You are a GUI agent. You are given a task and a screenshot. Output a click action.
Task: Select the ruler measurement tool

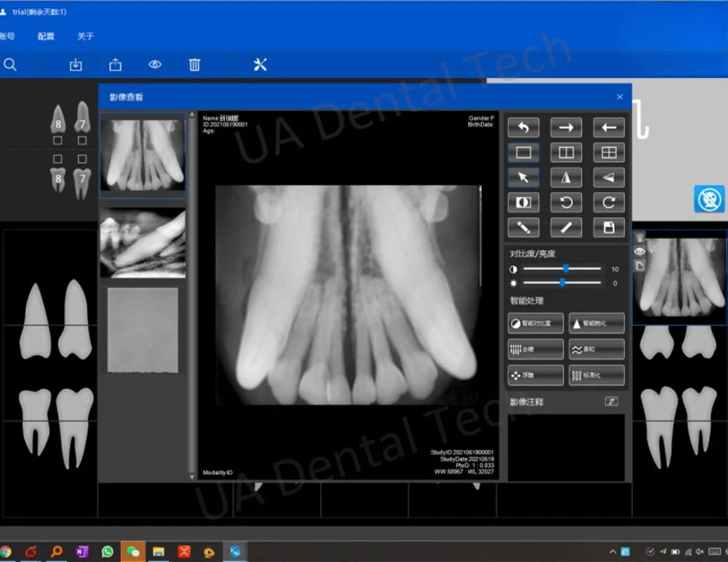pos(524,228)
